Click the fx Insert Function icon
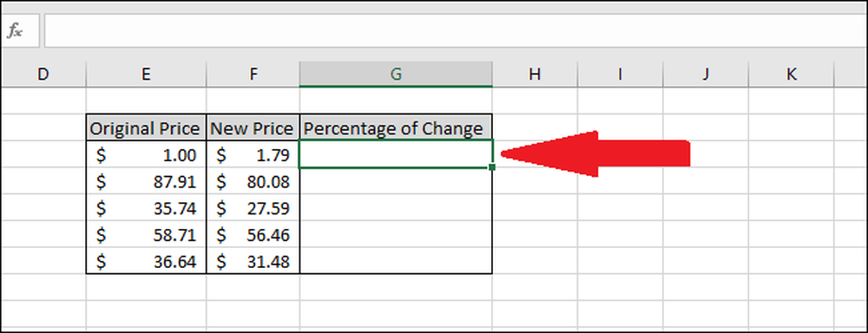The height and width of the screenshot is (333, 868). tap(15, 31)
